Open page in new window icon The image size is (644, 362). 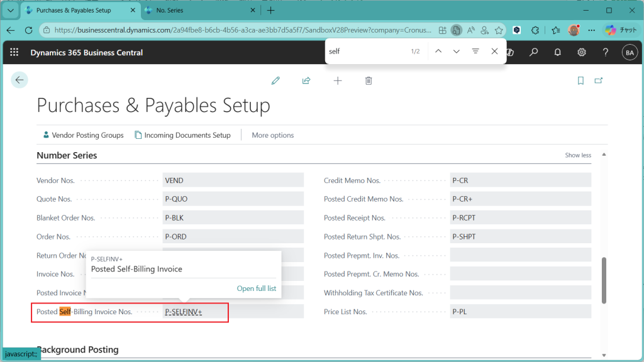click(599, 80)
